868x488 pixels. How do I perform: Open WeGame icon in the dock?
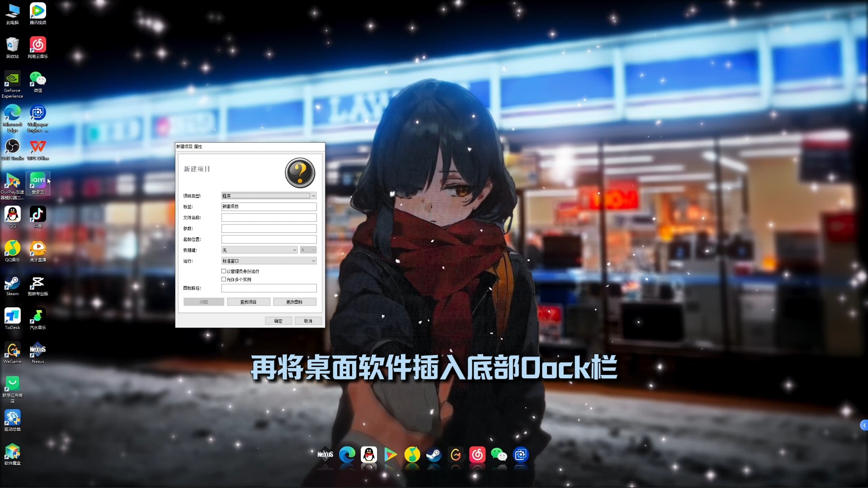(456, 455)
